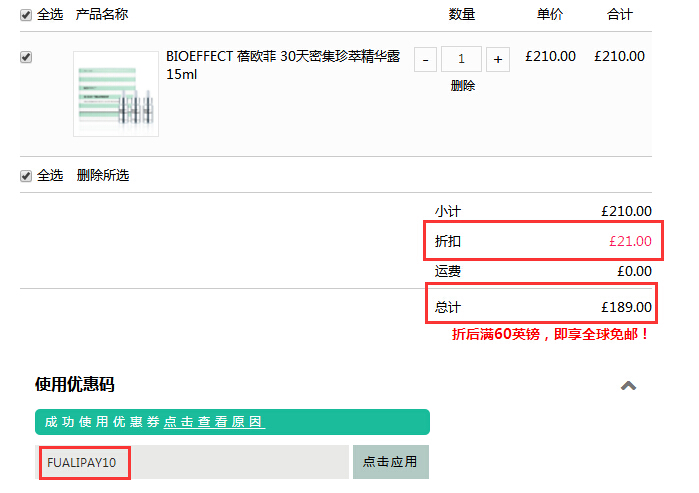Collapse the 使用优惠码 section chevron

(629, 386)
